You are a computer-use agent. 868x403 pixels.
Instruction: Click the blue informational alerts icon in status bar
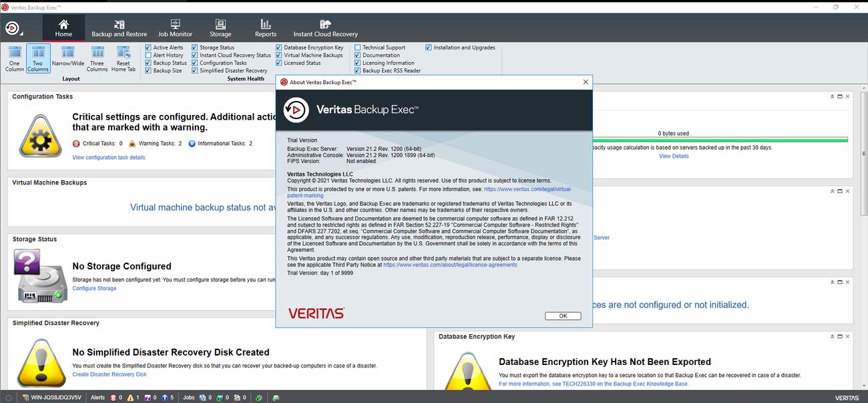coord(164,398)
